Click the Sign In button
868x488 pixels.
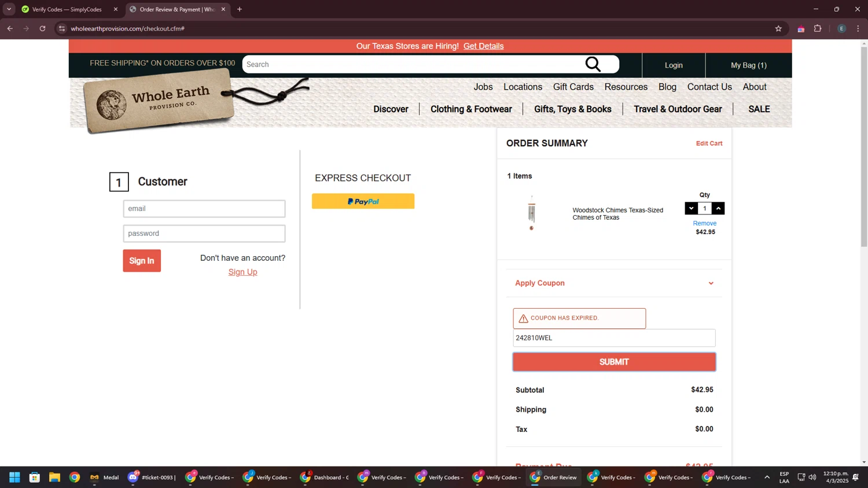pyautogui.click(x=142, y=261)
